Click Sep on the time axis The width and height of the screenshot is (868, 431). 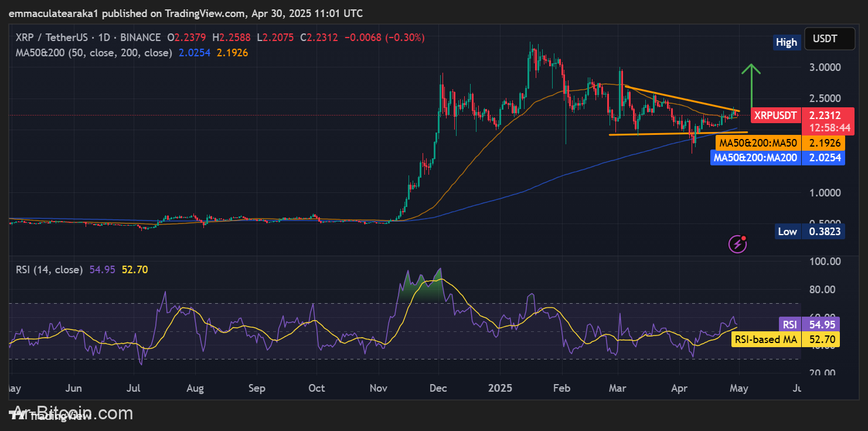[x=256, y=388]
